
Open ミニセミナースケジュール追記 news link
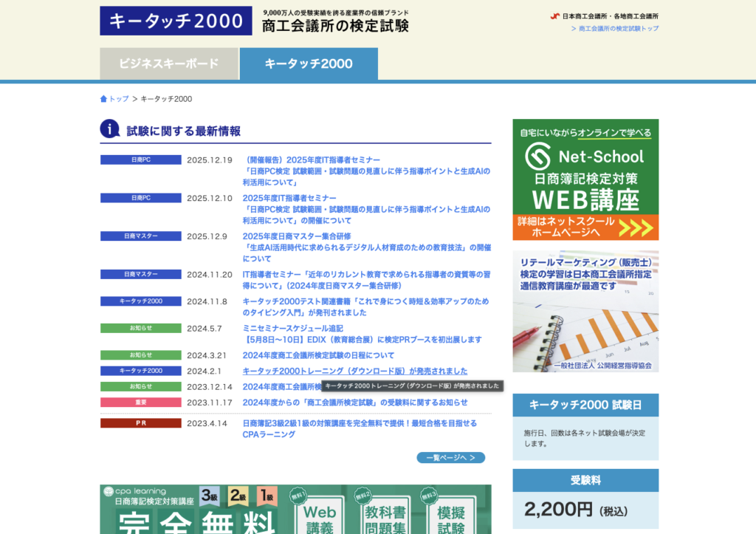coord(362,334)
